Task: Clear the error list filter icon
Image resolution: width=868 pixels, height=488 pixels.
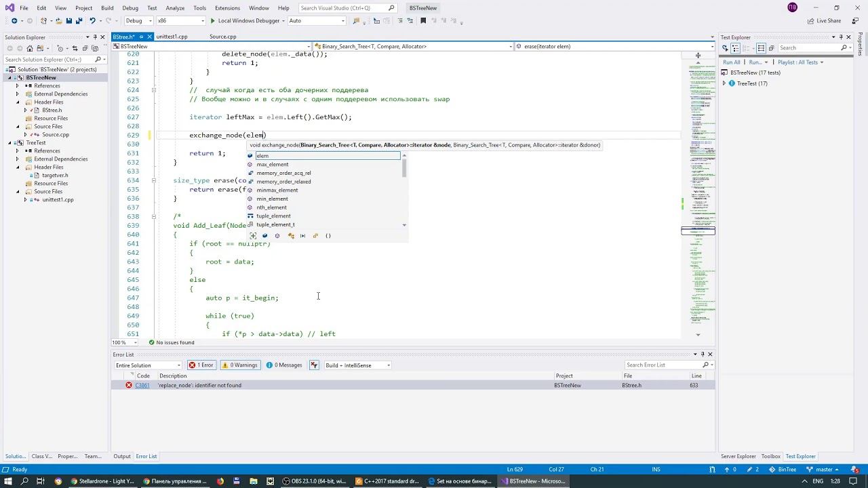Action: point(314,365)
